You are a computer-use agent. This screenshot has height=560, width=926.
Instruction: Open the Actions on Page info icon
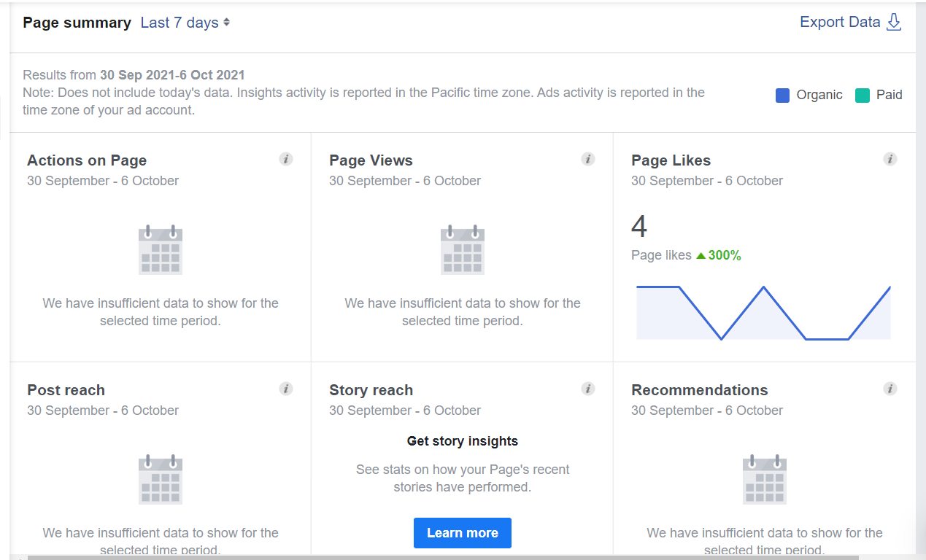click(286, 159)
